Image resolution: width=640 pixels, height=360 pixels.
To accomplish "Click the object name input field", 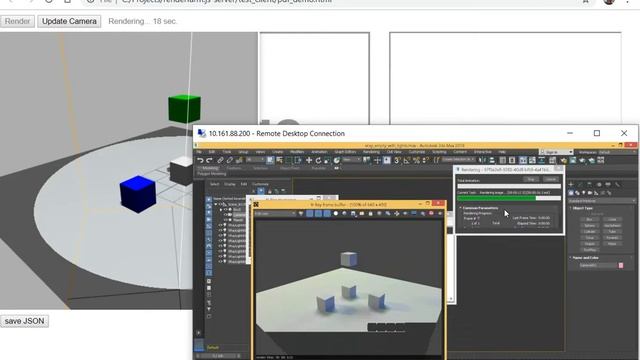I will (598, 265).
